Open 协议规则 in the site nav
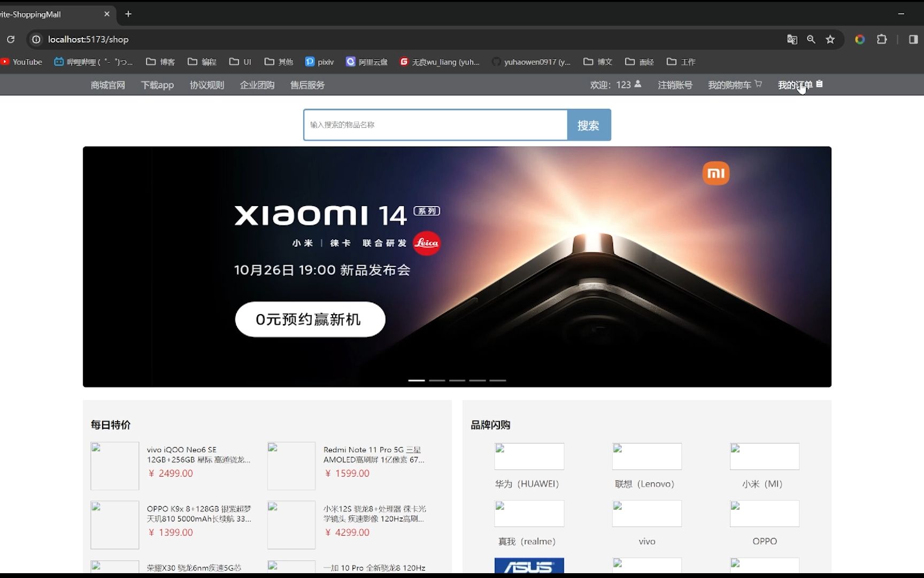Viewport: 924px width, 578px height. pyautogui.click(x=207, y=85)
